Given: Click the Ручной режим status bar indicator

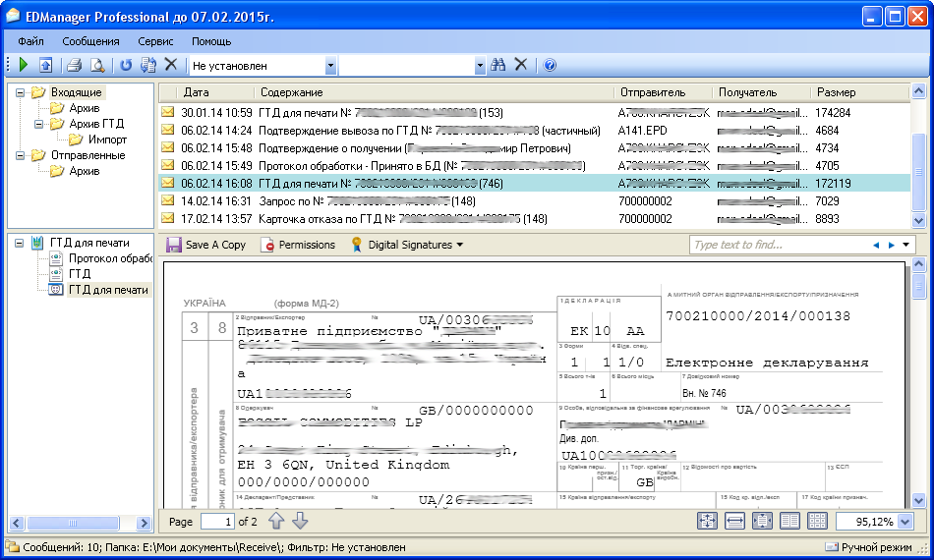Looking at the screenshot, I should (869, 547).
